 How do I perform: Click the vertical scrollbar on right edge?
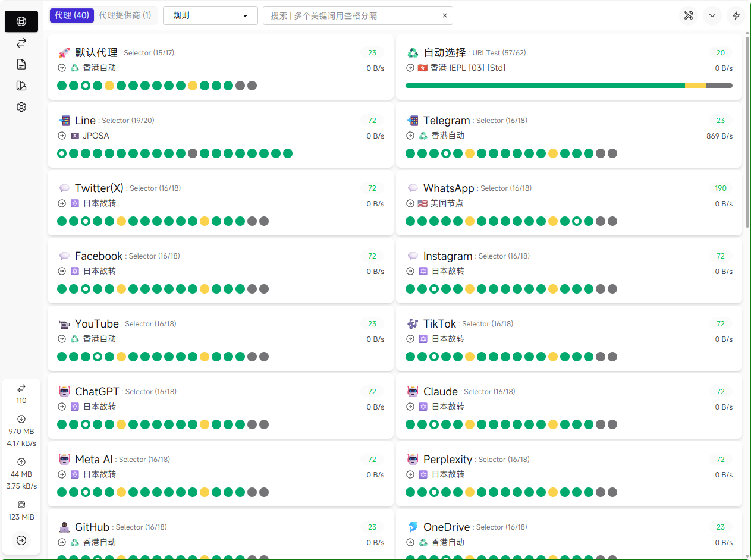(747, 132)
